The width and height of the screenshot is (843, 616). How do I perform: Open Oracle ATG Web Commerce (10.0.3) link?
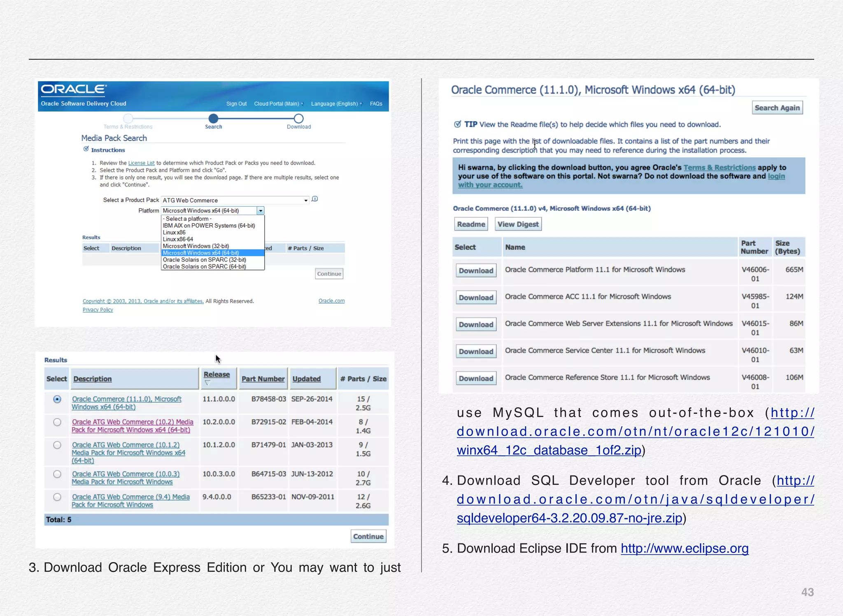click(126, 478)
